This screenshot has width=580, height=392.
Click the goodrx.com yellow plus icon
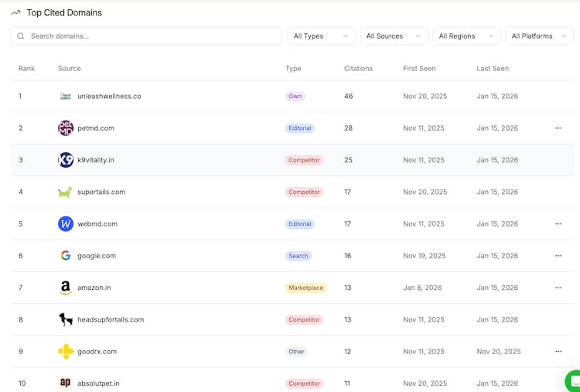click(x=66, y=352)
